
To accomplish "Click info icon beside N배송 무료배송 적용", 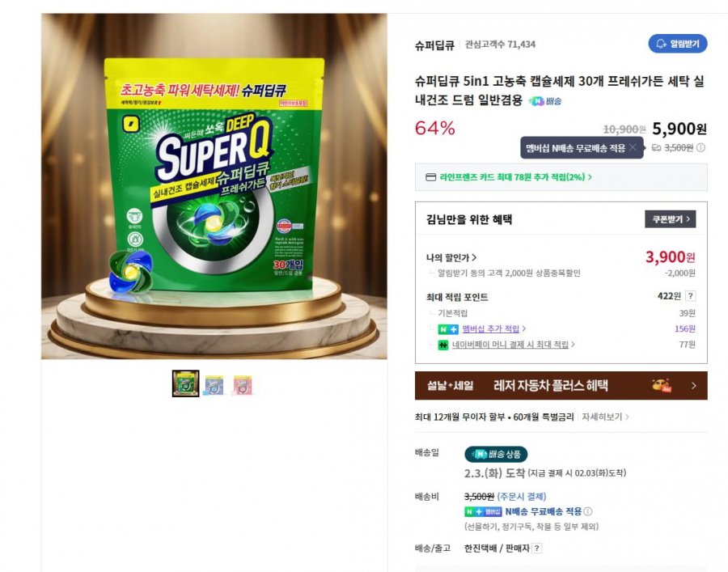I will [x=588, y=512].
